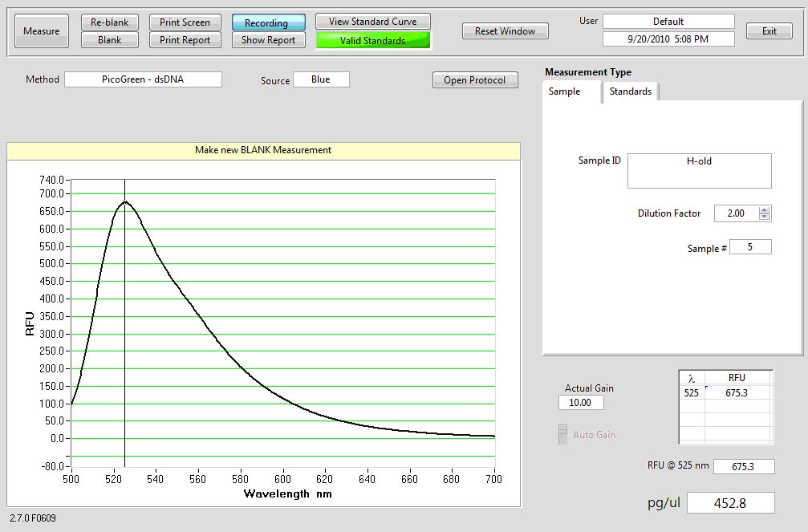
Task: Click the Wavelength nm axis title
Action: pos(287,493)
